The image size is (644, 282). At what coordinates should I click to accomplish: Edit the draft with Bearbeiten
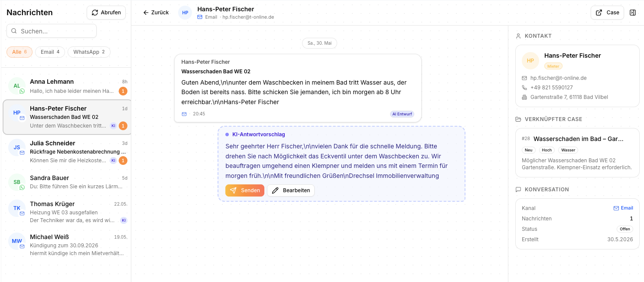click(x=291, y=190)
